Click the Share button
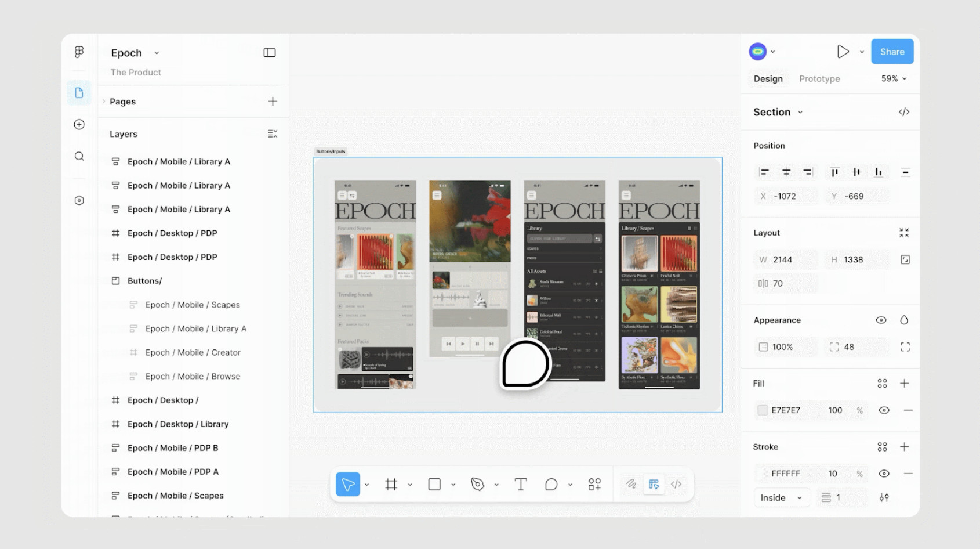Viewport: 980px width, 549px height. [891, 51]
